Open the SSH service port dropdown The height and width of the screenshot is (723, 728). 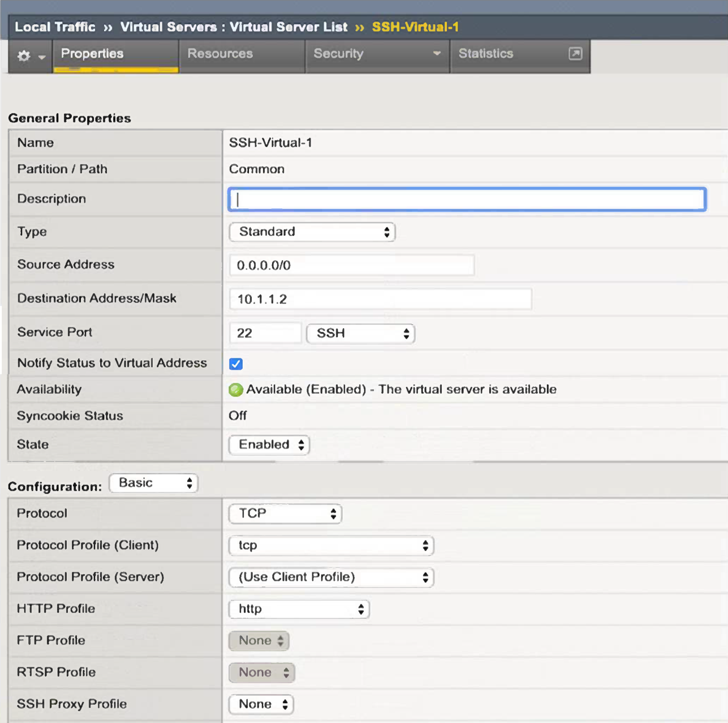pyautogui.click(x=360, y=334)
